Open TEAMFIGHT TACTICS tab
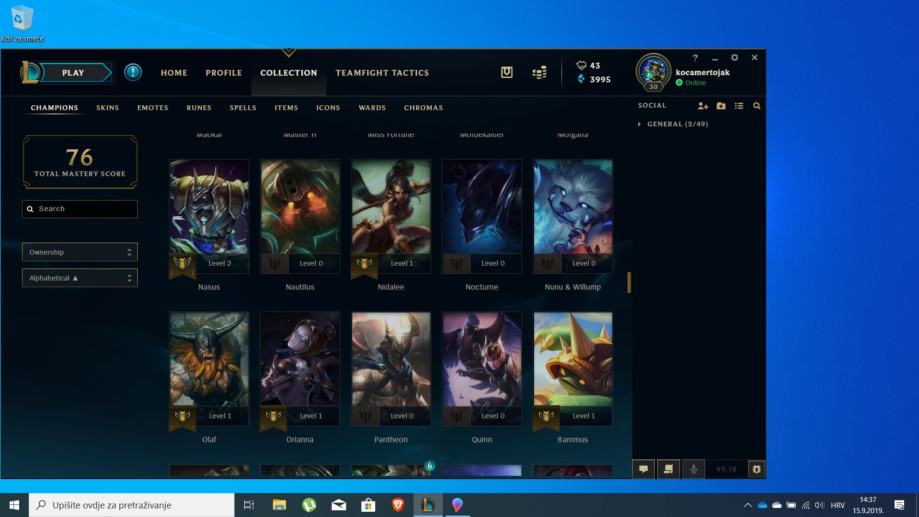Image resolution: width=919 pixels, height=517 pixels. pyautogui.click(x=382, y=73)
